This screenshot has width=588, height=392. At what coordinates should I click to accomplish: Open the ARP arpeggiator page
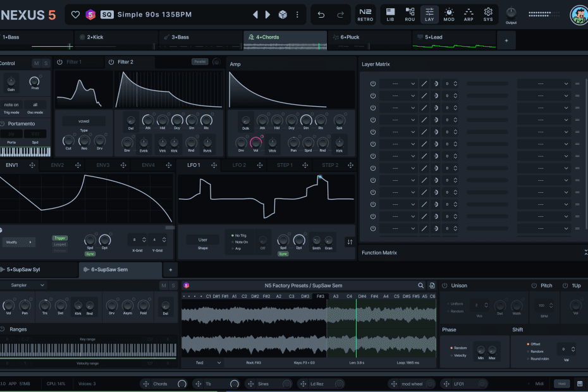point(469,14)
